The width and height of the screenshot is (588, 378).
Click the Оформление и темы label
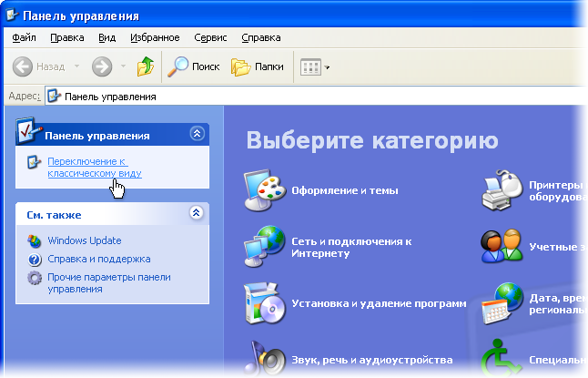pyautogui.click(x=345, y=190)
